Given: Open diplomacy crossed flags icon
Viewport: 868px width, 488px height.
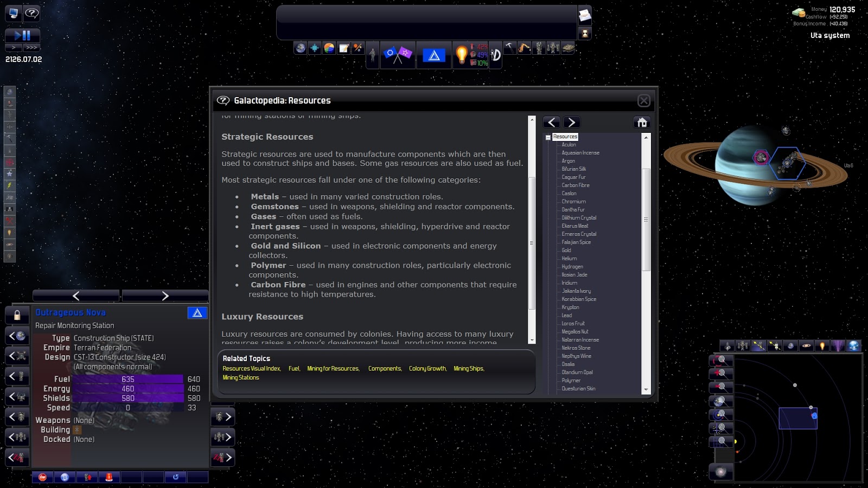Looking at the screenshot, I should (x=398, y=55).
